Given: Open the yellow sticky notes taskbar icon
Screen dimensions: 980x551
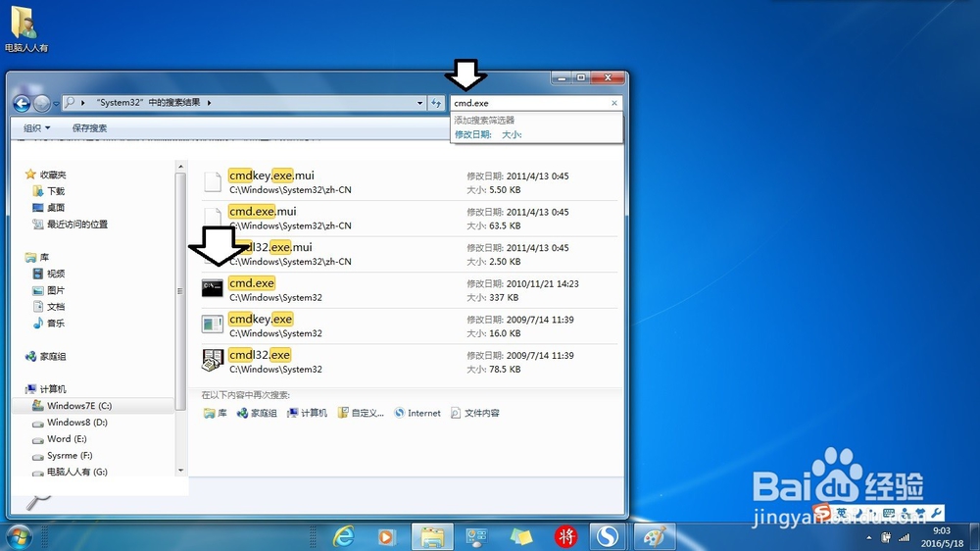Looking at the screenshot, I should pos(521,536).
